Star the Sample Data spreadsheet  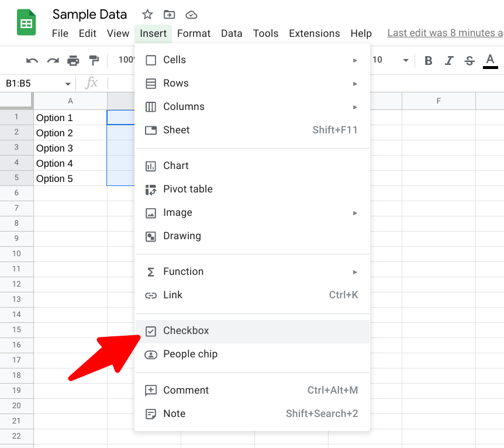tap(147, 14)
